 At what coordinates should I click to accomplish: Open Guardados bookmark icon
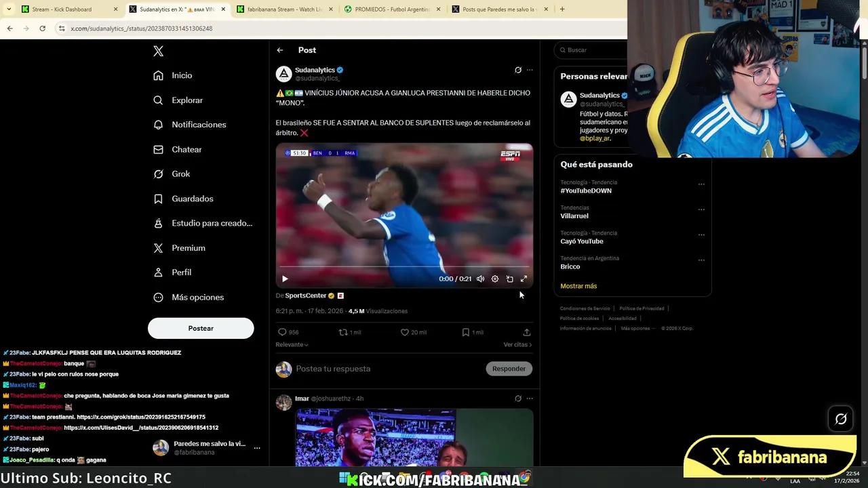point(158,199)
